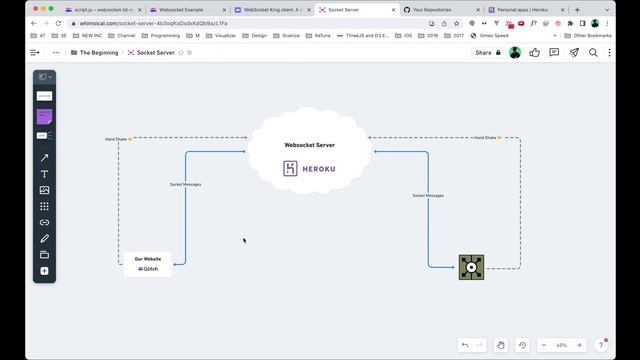
Task: Open the Vimeo Speed bookmark
Action: (x=489, y=36)
